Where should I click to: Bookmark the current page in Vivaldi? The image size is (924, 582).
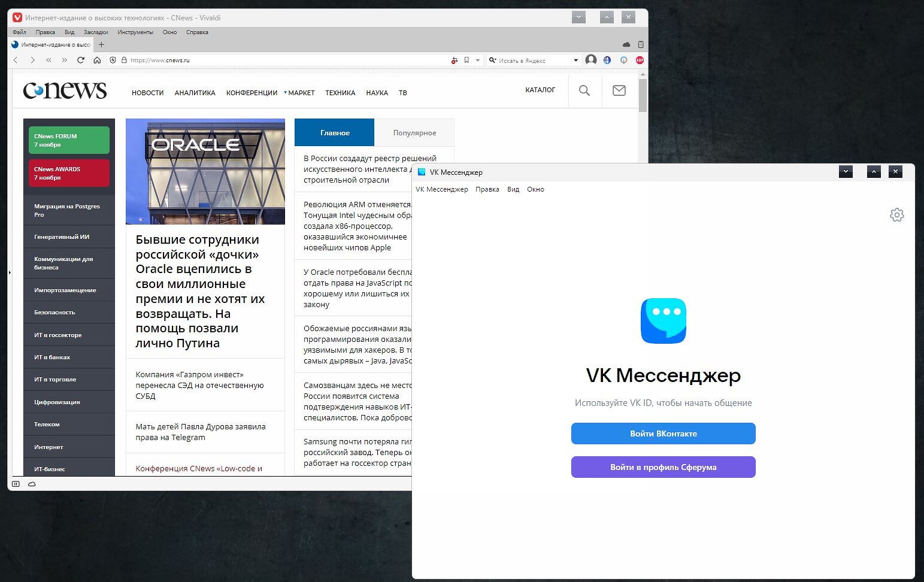coord(466,60)
